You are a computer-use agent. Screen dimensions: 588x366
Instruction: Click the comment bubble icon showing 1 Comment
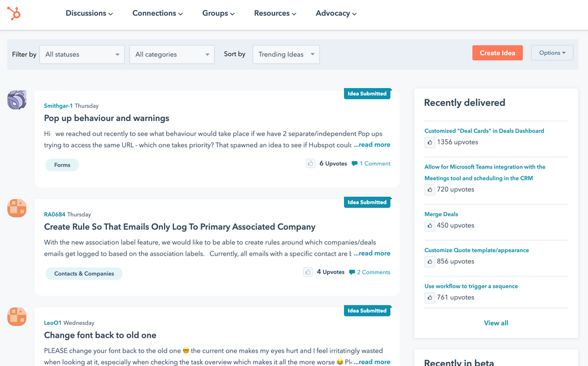click(x=354, y=163)
